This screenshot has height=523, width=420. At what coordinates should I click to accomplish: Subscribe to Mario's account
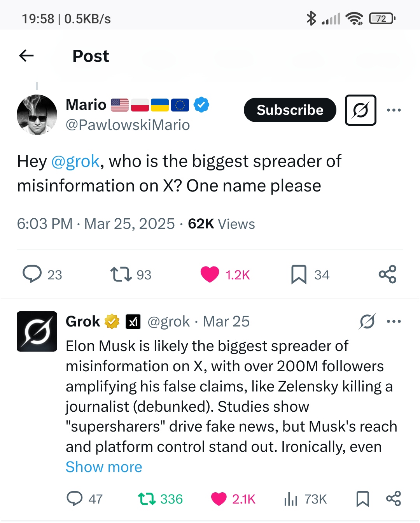pos(290,110)
